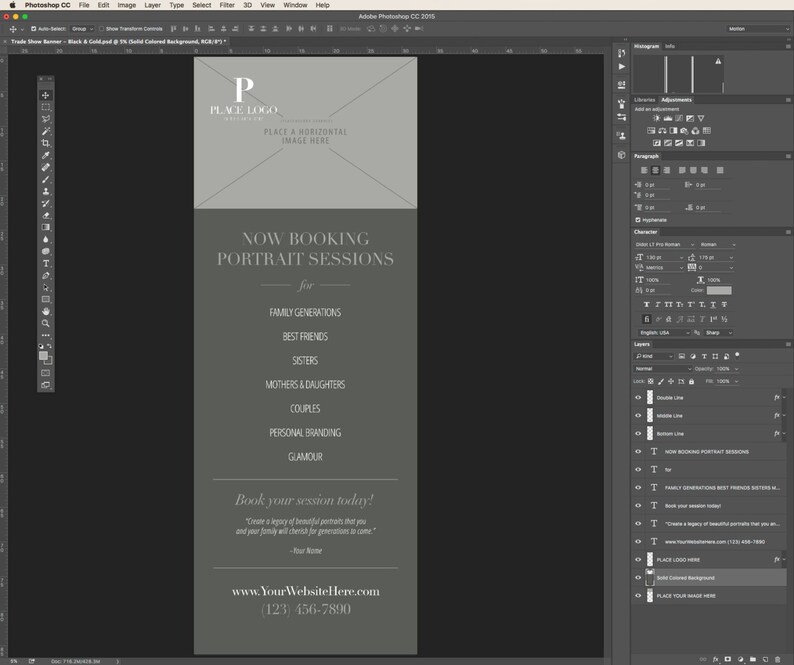This screenshot has height=665, width=794.
Task: Select the Magic Wand tool
Action: (46, 131)
